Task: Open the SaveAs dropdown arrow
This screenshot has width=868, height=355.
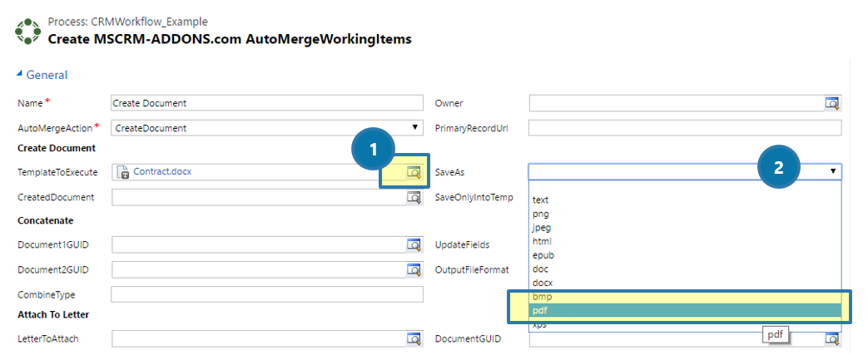Action: click(x=832, y=171)
